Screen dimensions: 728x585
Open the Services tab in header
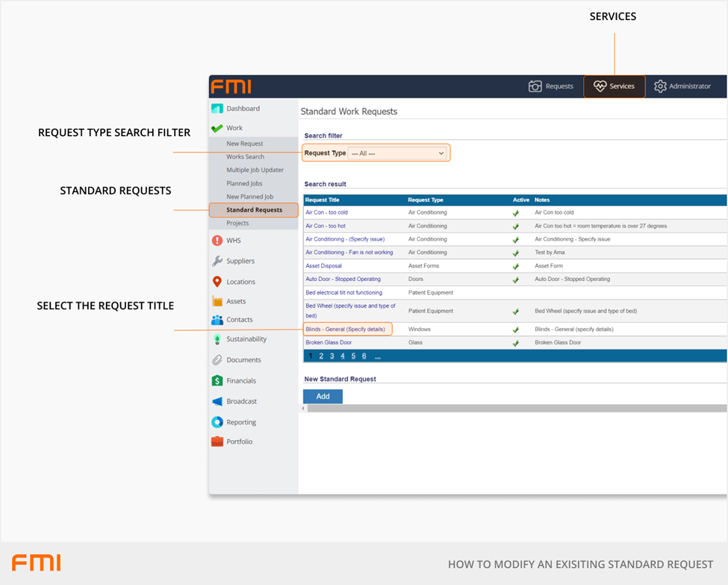pos(614,86)
